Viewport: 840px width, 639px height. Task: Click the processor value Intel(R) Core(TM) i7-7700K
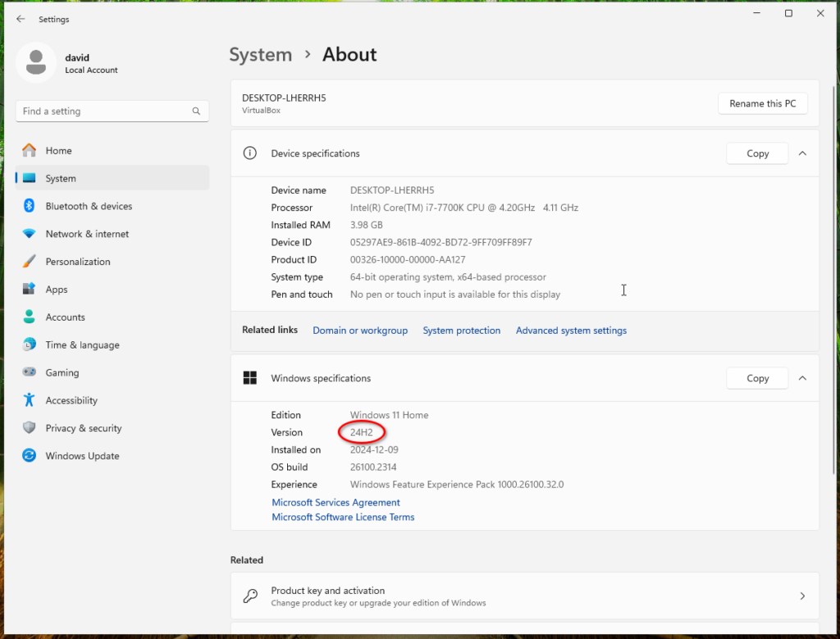[464, 208]
